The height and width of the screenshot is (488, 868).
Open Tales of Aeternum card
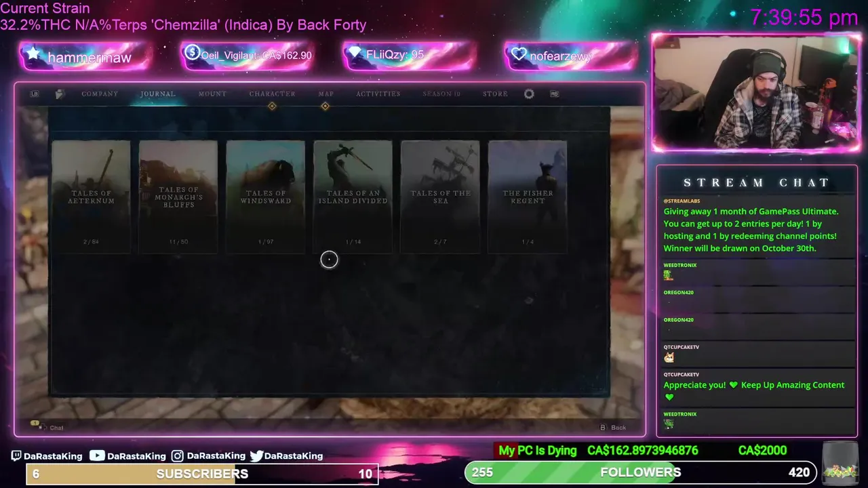coord(91,197)
